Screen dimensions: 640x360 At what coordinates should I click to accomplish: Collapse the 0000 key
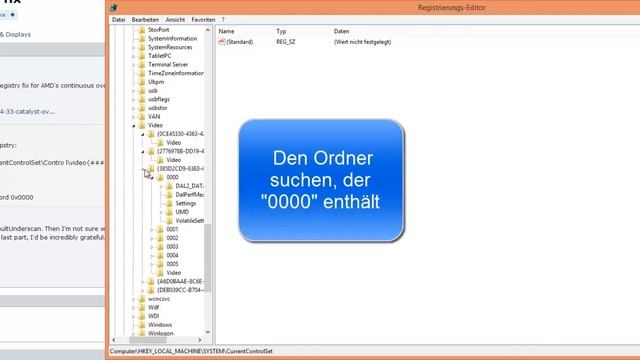151,178
